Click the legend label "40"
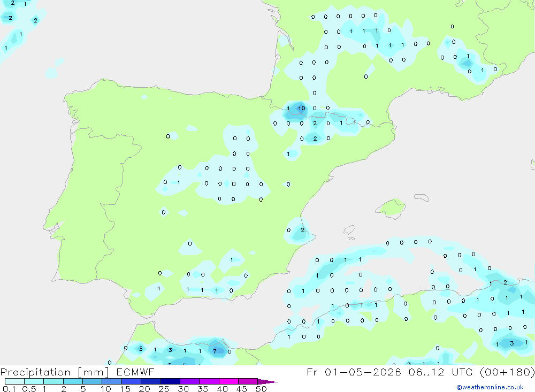The height and width of the screenshot is (392, 535). [222, 389]
